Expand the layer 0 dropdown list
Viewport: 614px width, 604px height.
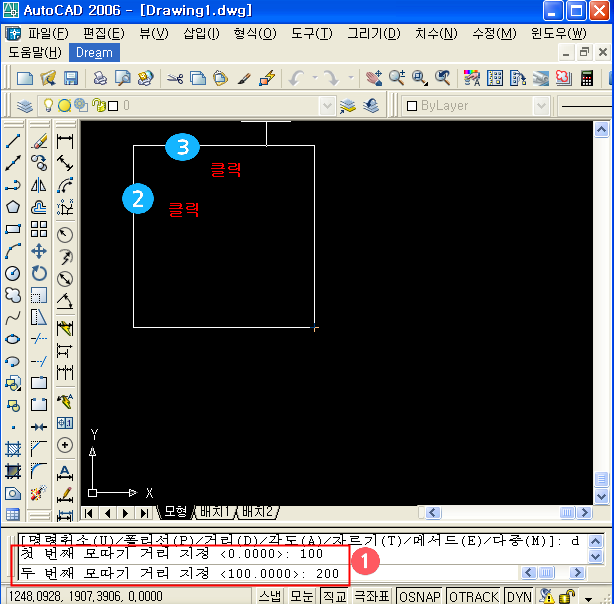pos(327,106)
